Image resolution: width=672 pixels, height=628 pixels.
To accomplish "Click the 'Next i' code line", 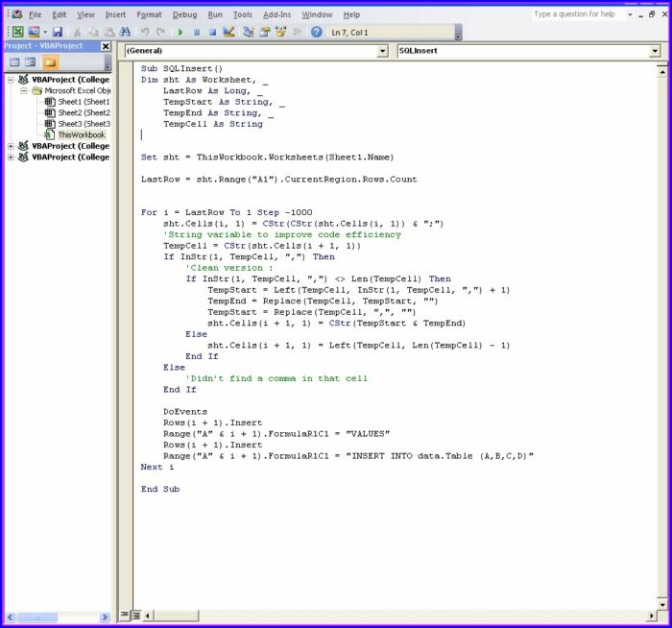I will (156, 467).
